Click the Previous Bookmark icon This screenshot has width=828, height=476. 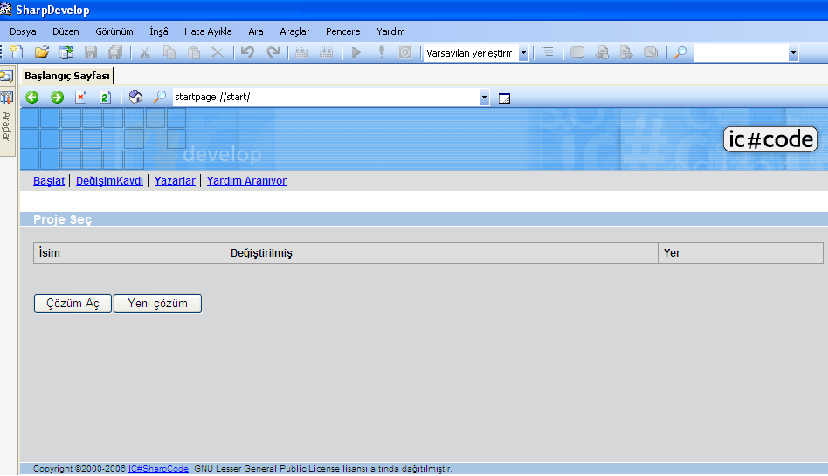coord(602,52)
